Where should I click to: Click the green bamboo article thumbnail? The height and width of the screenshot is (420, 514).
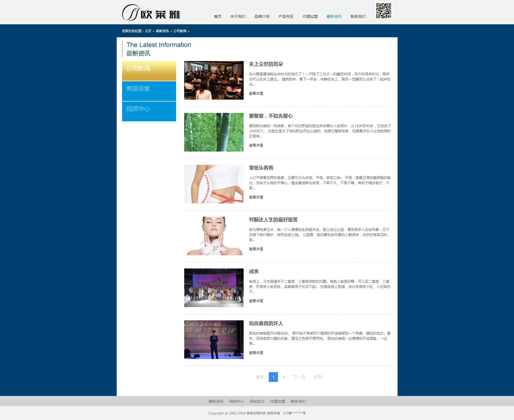214,132
